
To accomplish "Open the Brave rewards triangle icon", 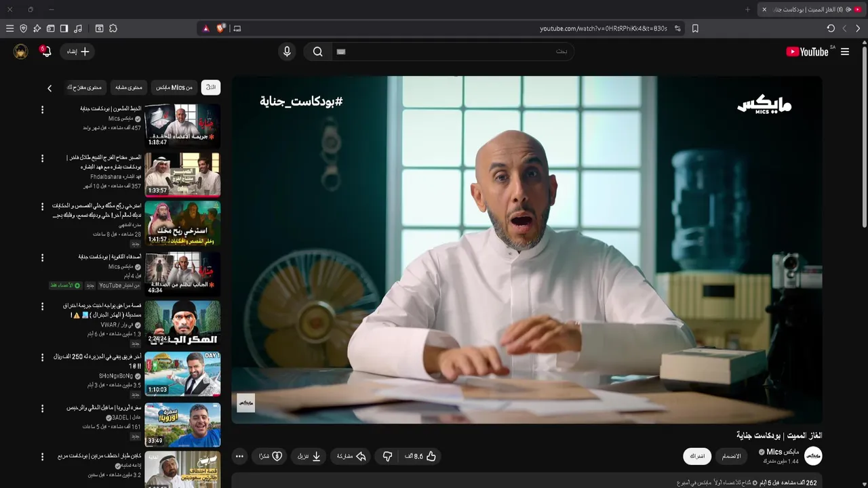I will click(206, 28).
